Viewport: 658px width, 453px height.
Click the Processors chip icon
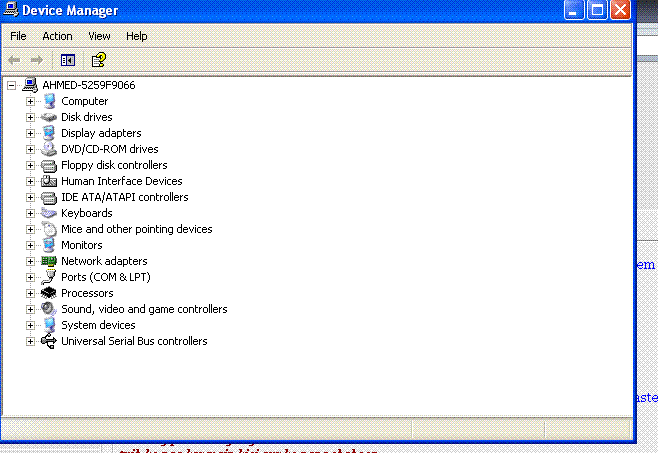coord(48,293)
